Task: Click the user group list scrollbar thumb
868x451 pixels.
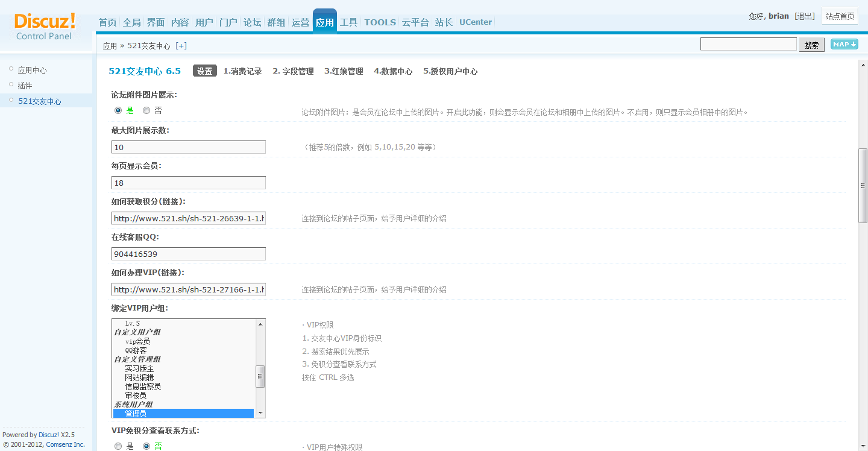Action: (x=260, y=376)
